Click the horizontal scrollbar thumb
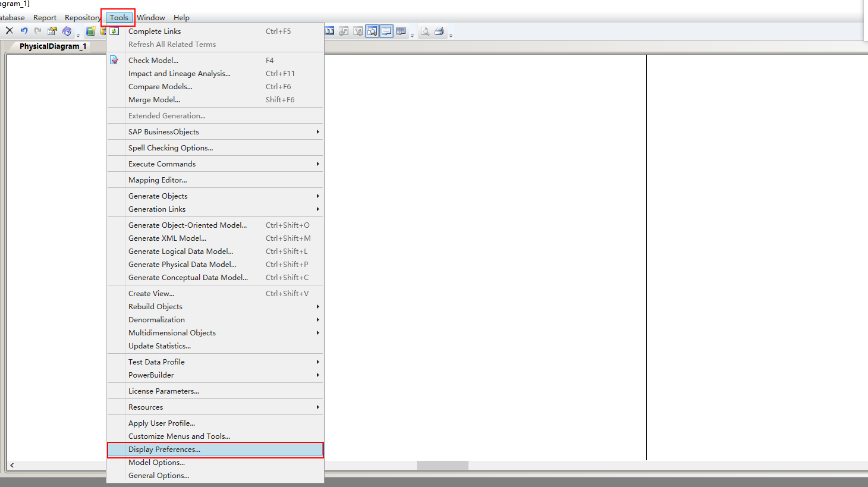Image resolution: width=868 pixels, height=487 pixels. (x=442, y=465)
